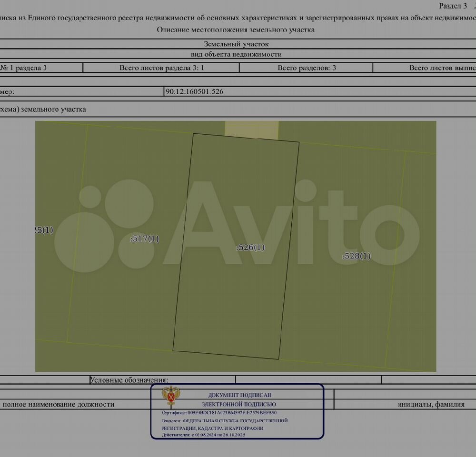Select parcel label :517(1) on the map
Viewport: 476px width, 457px height.
pyautogui.click(x=144, y=238)
